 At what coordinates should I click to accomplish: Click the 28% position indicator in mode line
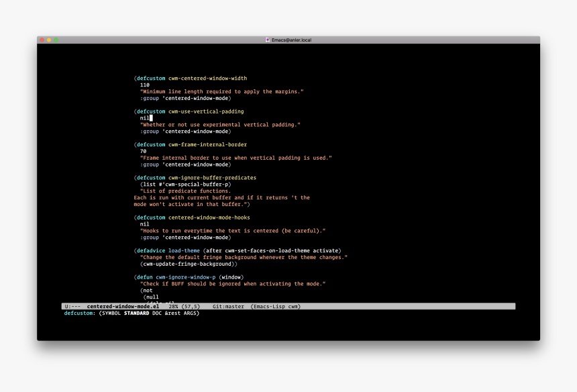(x=173, y=306)
